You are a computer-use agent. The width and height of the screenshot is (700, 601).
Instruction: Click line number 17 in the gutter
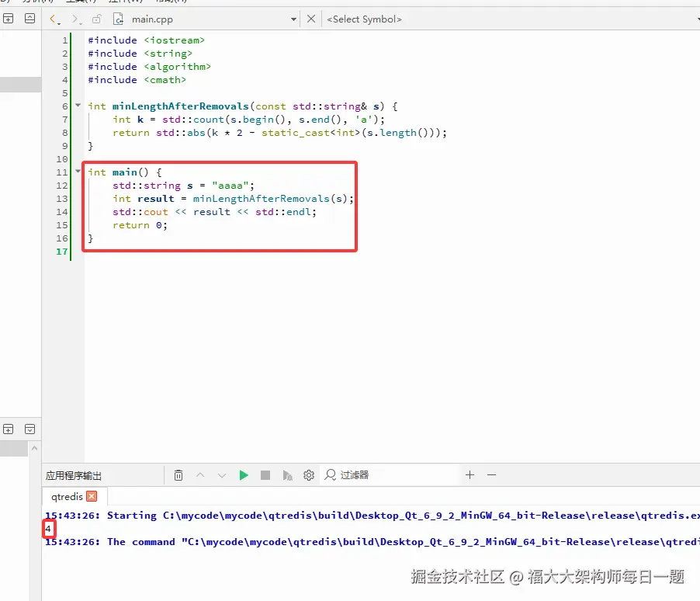click(x=62, y=252)
